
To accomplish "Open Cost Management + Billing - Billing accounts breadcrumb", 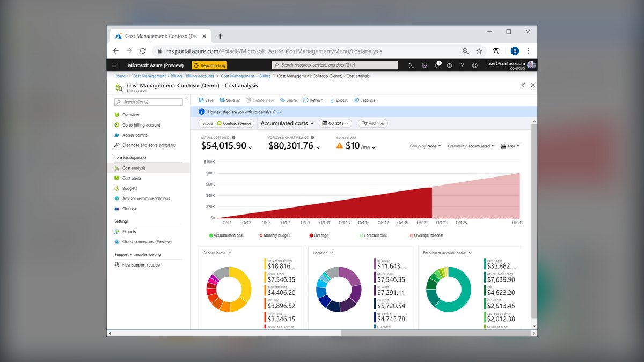I will click(173, 76).
